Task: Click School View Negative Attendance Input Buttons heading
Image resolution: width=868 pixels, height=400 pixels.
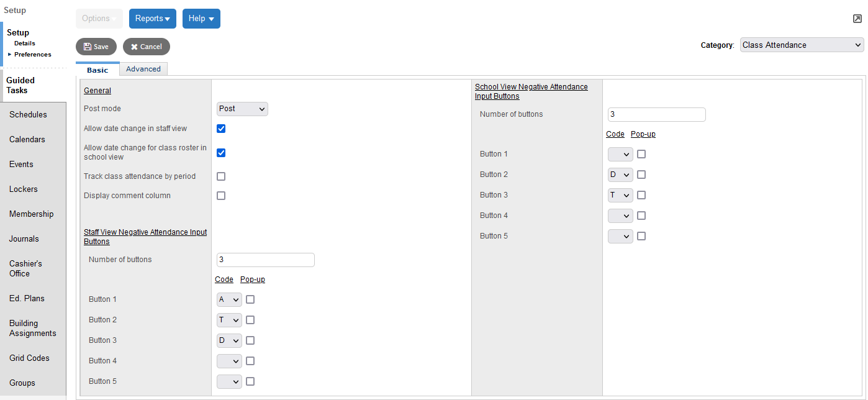Action: pos(531,91)
